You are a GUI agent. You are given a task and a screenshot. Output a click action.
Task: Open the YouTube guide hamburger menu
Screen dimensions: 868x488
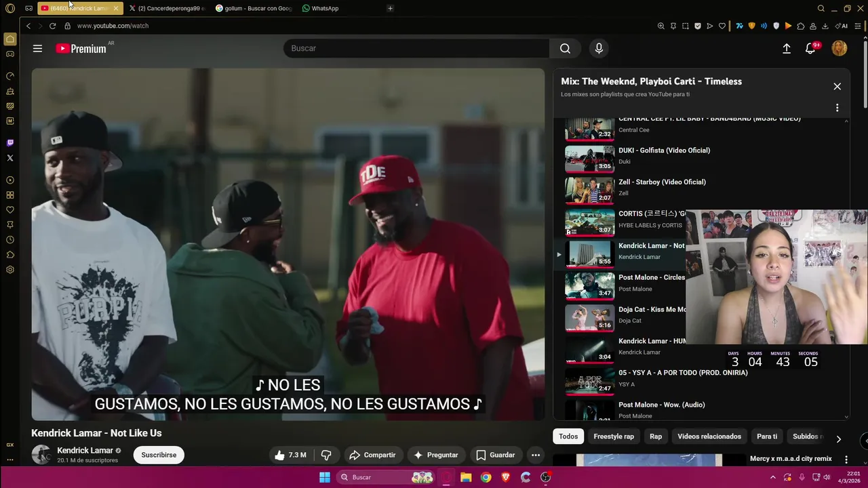(37, 48)
